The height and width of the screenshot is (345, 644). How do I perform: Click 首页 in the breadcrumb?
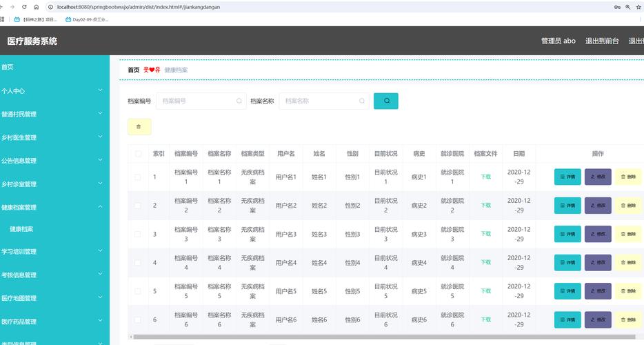pyautogui.click(x=134, y=70)
